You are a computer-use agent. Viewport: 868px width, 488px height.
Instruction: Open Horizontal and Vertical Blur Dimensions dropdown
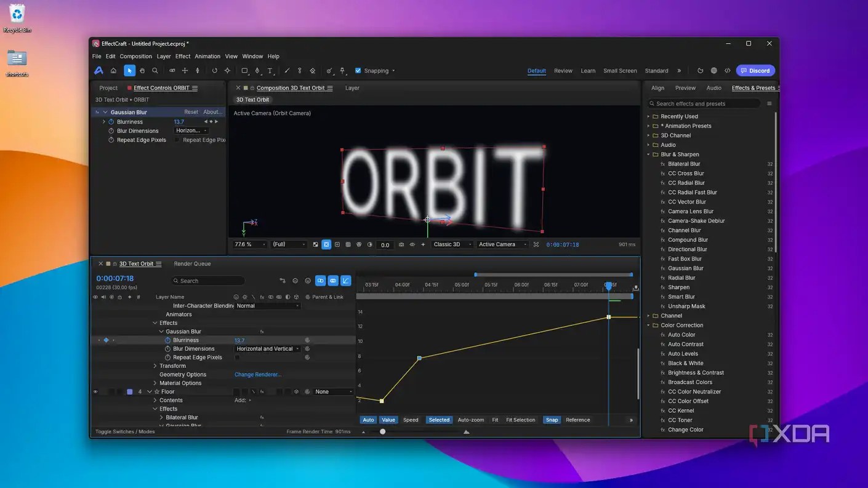pos(268,349)
